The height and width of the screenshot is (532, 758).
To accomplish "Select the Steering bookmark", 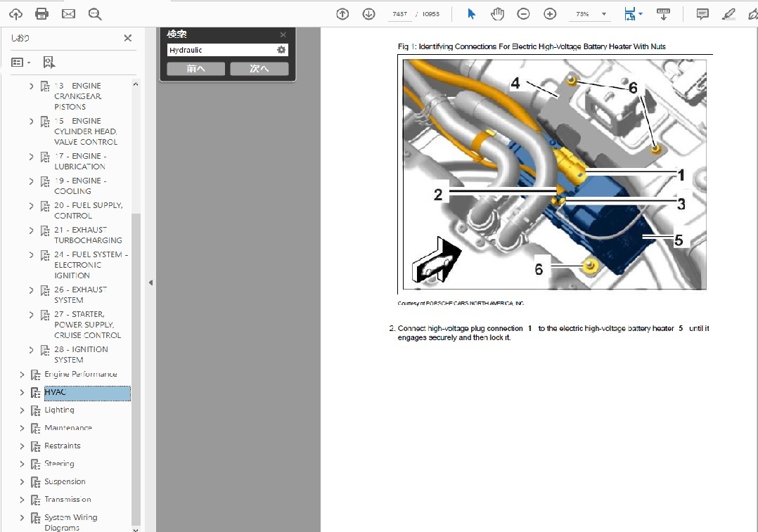I will point(60,463).
